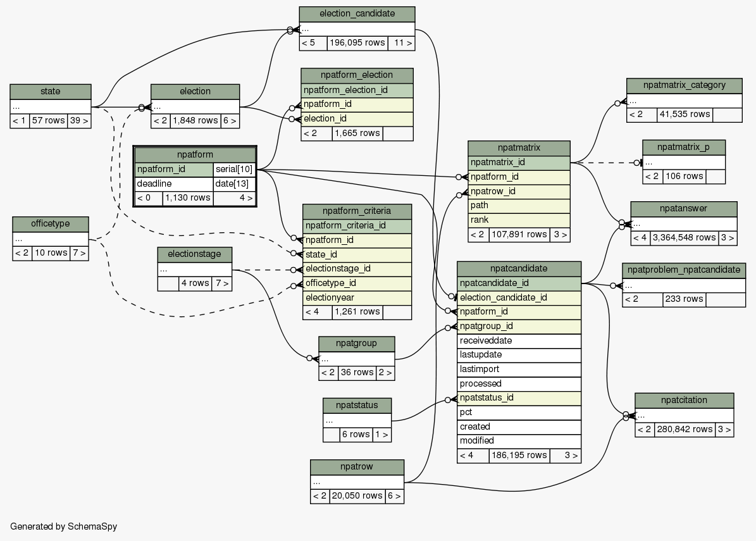Image resolution: width=756 pixels, height=541 pixels.
Task: Expand the ellipsis row in npatstatus table
Action: click(357, 420)
